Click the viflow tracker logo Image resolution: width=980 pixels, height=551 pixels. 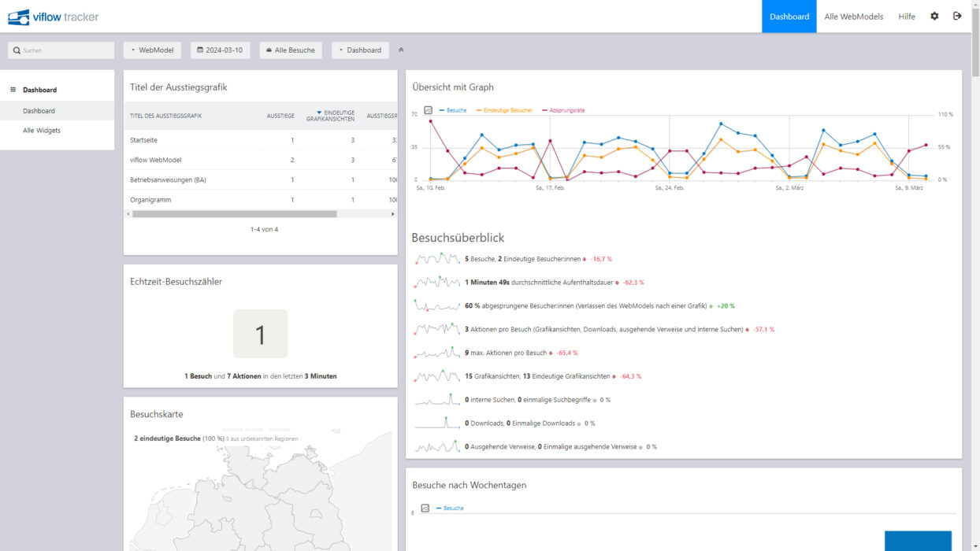click(x=53, y=17)
